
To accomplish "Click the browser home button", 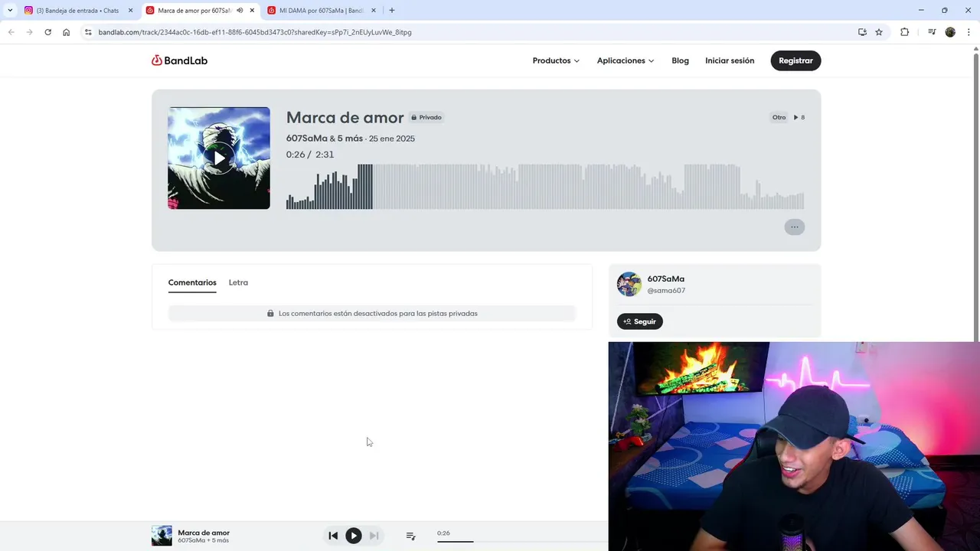I will [x=67, y=32].
